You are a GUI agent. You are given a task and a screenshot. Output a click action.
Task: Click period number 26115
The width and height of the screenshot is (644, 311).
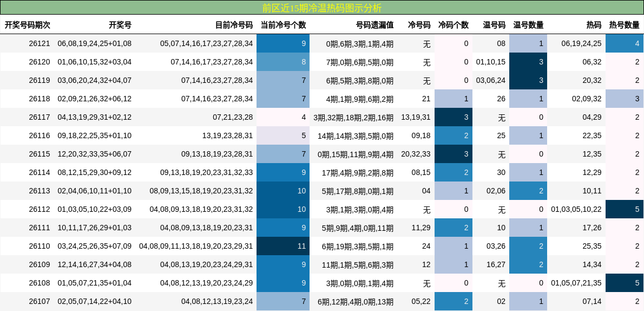40,154
